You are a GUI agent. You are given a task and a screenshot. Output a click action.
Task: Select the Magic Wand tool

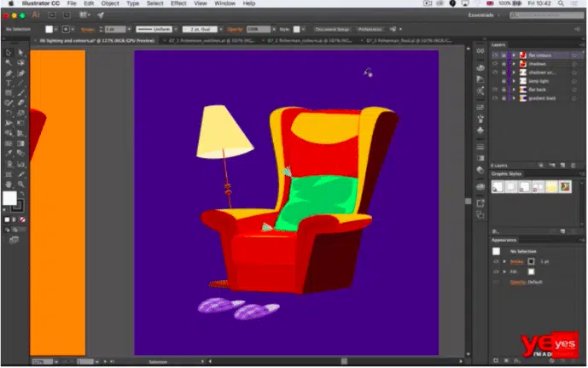(x=9, y=63)
